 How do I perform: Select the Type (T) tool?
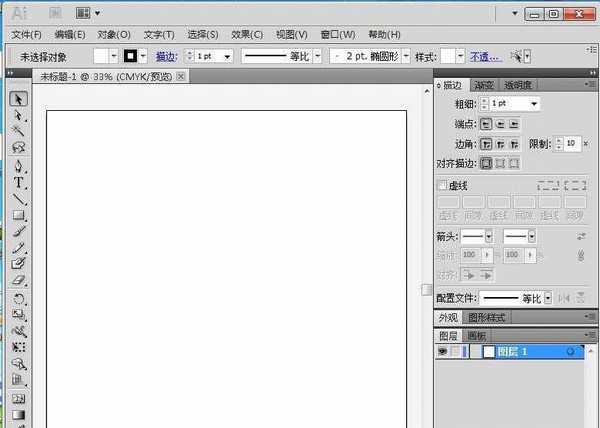pyautogui.click(x=18, y=183)
